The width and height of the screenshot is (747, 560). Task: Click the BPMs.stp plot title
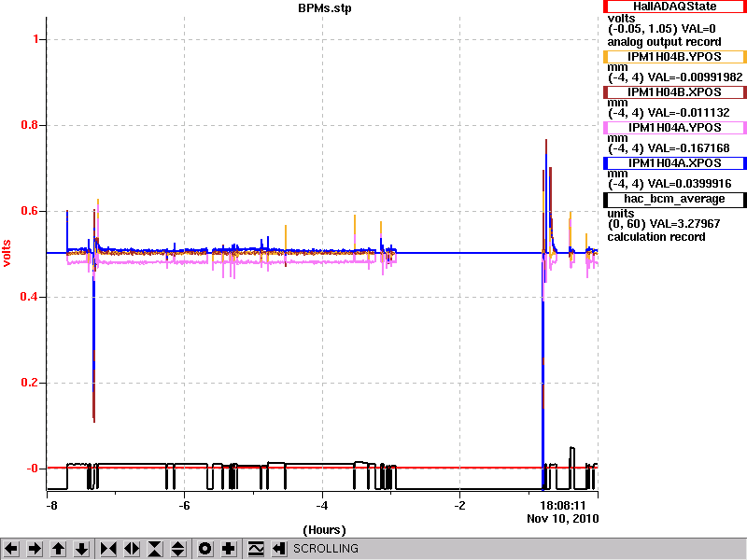point(325,8)
